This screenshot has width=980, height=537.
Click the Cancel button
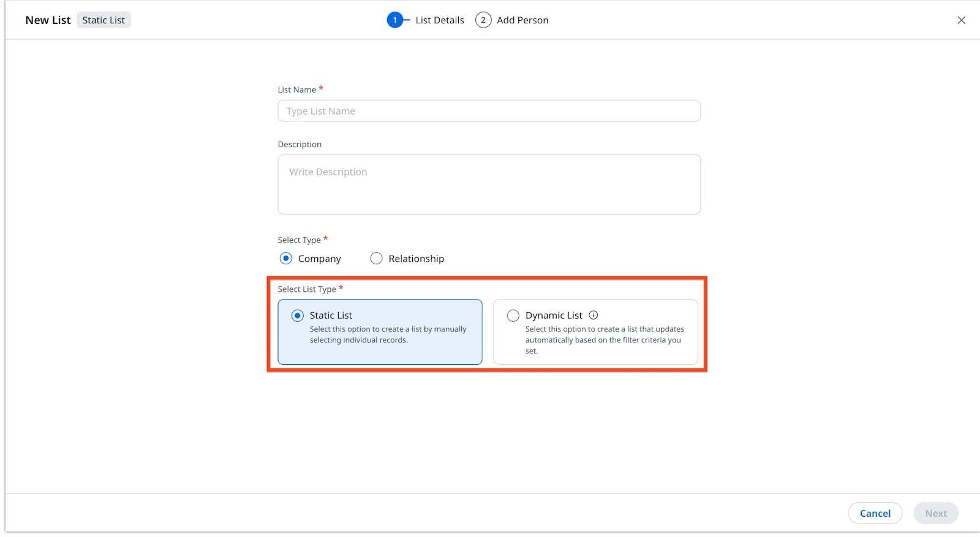(875, 513)
